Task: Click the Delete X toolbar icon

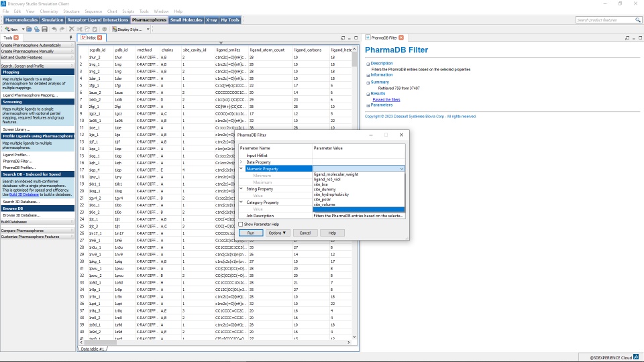Action: (72, 29)
